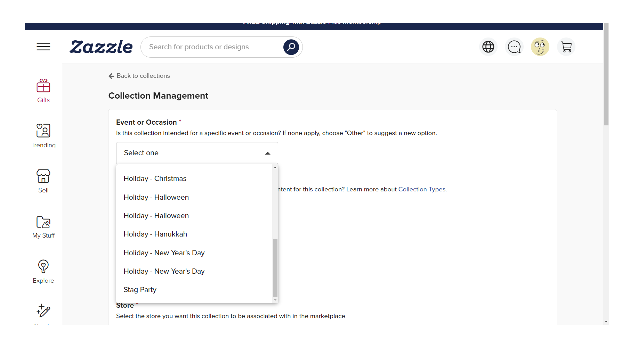Open the profile avatar menu
The height and width of the screenshot is (364, 637).
point(540,47)
